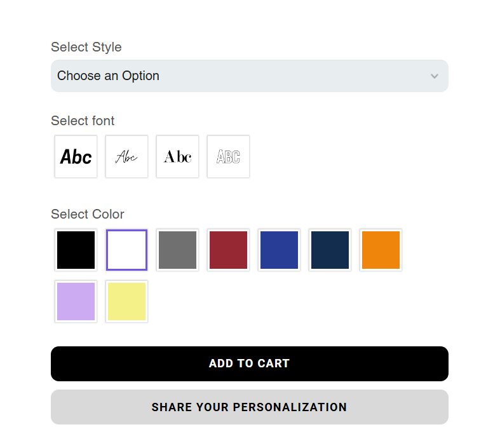Viewport: 500px width, 448px height.
Task: Choose the handwritten script font option
Action: click(127, 157)
